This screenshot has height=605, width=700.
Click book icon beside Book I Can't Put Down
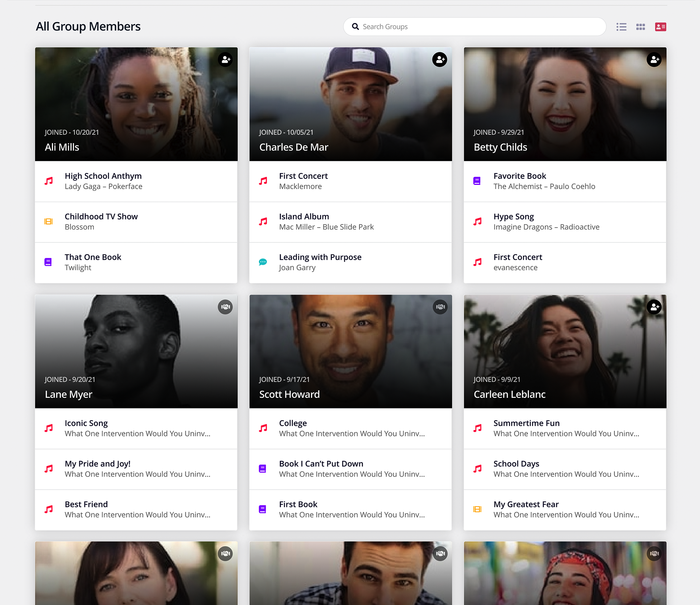tap(263, 468)
